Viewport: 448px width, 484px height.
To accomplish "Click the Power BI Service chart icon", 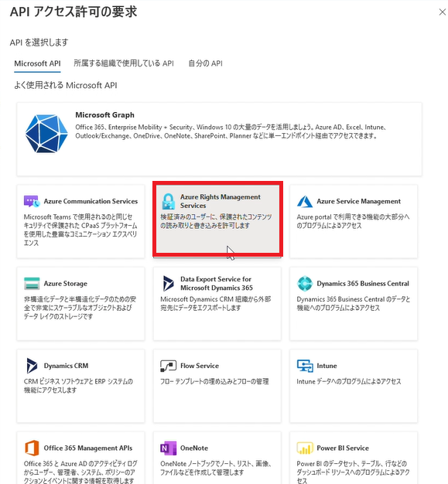I will point(305,448).
